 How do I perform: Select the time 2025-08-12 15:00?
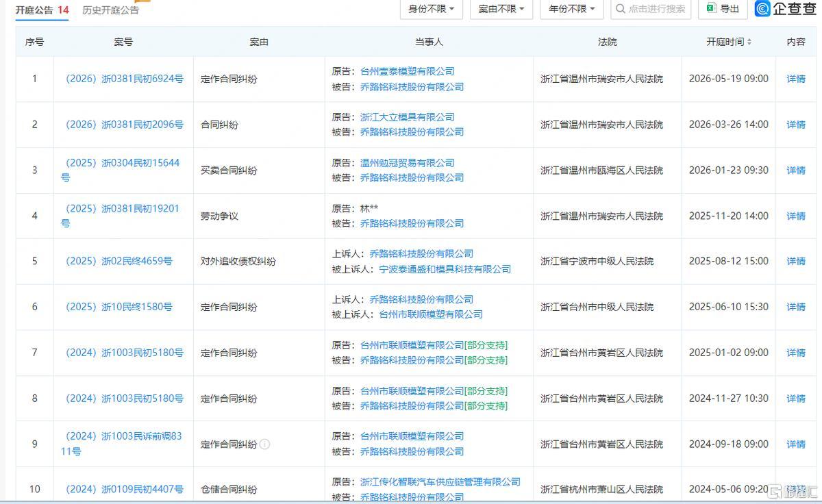point(729,261)
